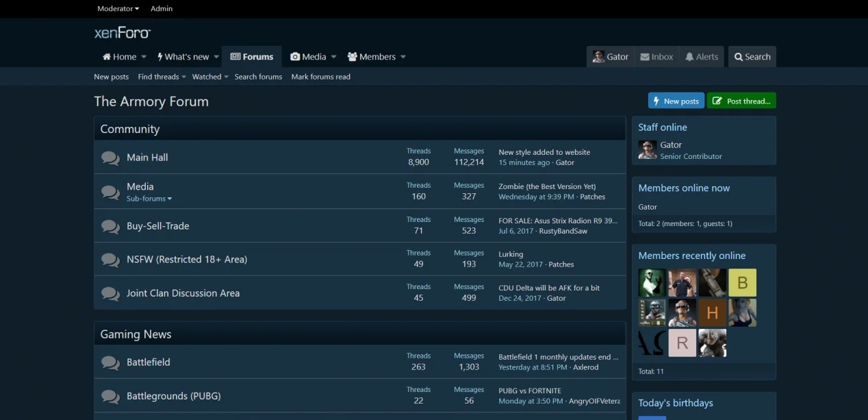Image resolution: width=868 pixels, height=420 pixels.
Task: Expand the Media Sub-forums dropdown
Action: 149,199
